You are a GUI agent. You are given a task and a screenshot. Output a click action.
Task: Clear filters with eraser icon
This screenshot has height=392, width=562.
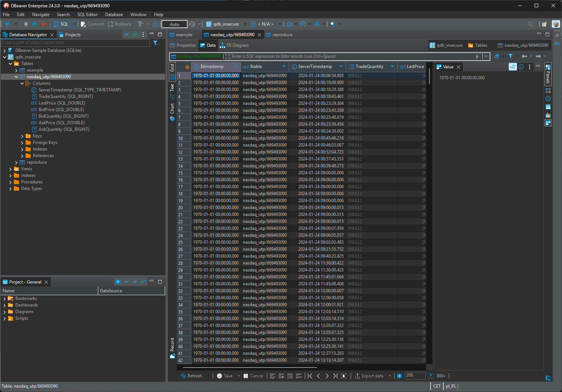[x=497, y=56]
